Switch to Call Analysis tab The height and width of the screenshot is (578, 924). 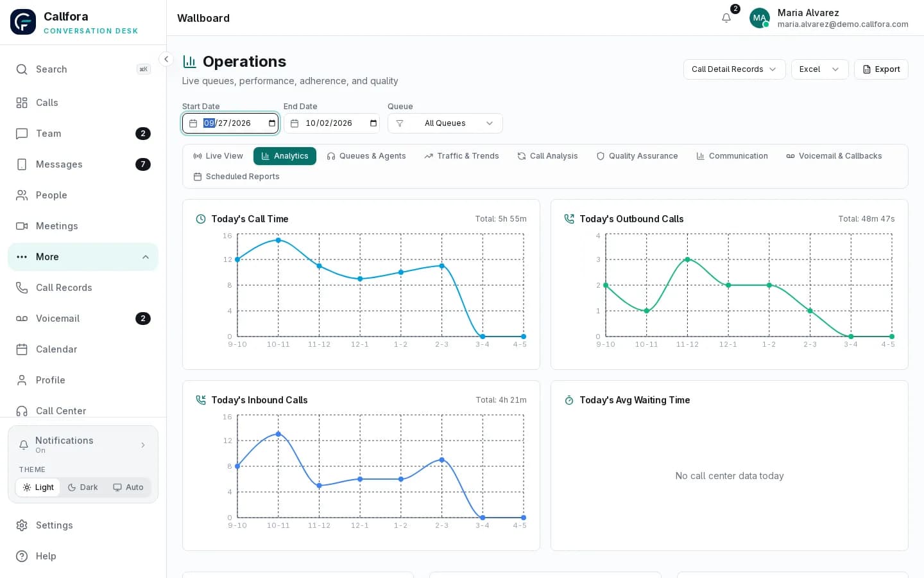tap(547, 156)
